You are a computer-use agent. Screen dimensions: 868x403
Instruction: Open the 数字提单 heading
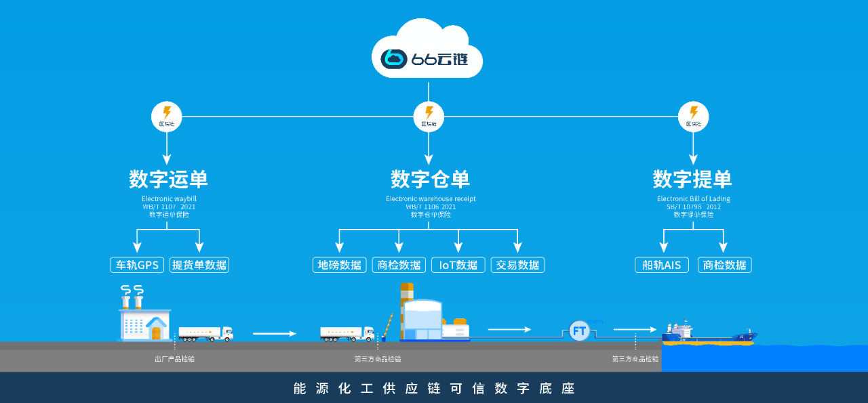[692, 179]
